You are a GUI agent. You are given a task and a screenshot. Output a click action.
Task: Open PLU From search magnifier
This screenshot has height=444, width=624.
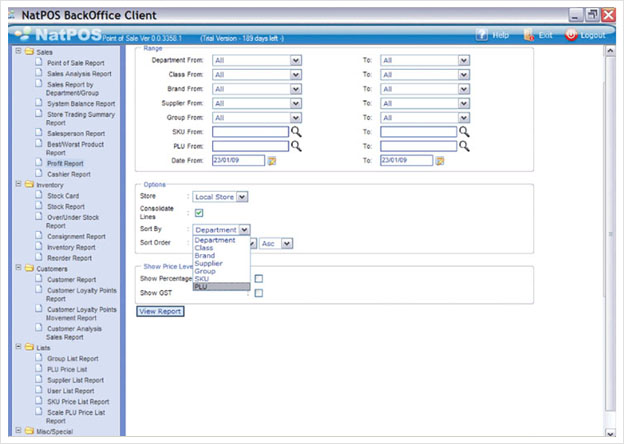[x=296, y=146]
